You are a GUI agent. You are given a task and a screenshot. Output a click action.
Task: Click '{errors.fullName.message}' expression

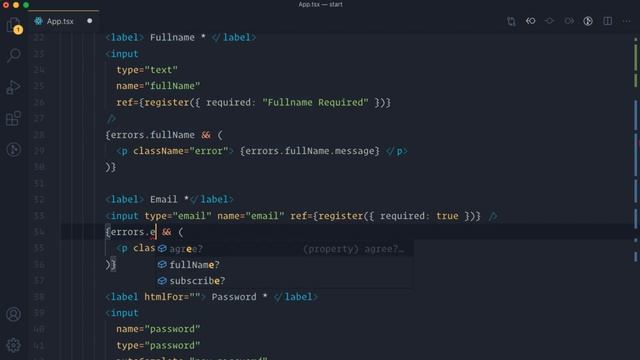point(310,151)
